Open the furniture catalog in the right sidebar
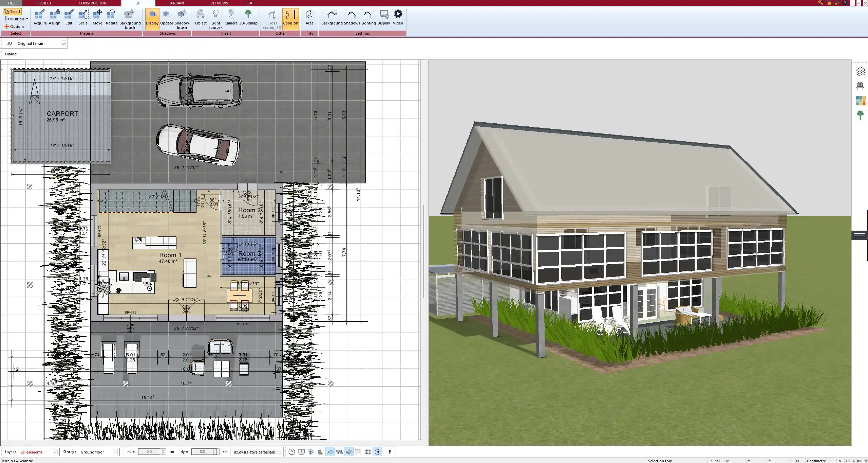 (x=861, y=86)
